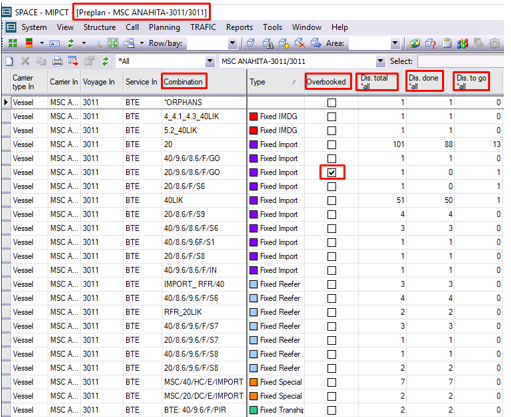Click the settings gear icon in toolbar
The height and width of the screenshot is (417, 511).
coord(495,43)
